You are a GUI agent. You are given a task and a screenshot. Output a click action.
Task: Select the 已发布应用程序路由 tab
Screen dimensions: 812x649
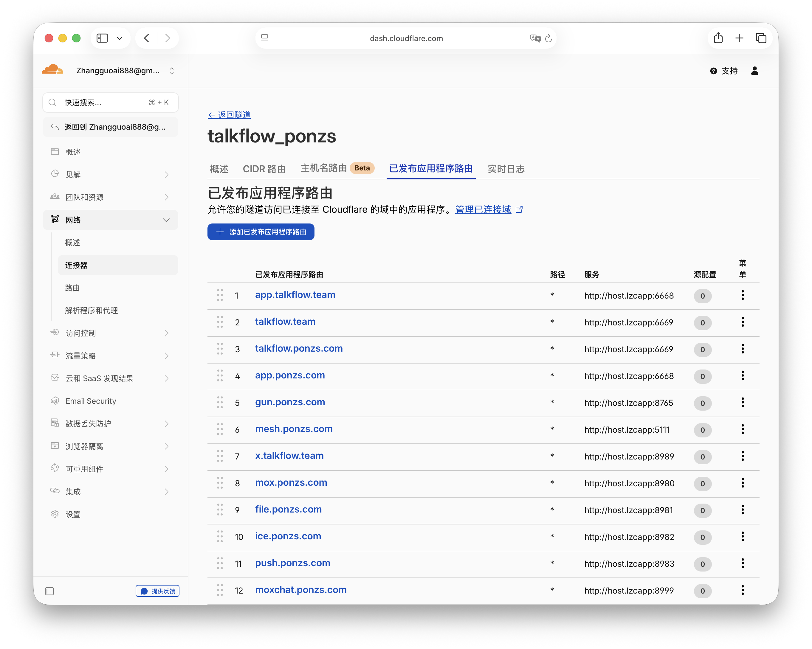click(431, 168)
